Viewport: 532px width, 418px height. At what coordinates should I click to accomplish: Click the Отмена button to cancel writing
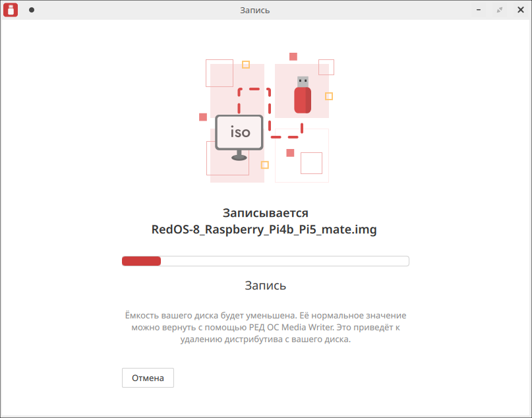click(148, 378)
